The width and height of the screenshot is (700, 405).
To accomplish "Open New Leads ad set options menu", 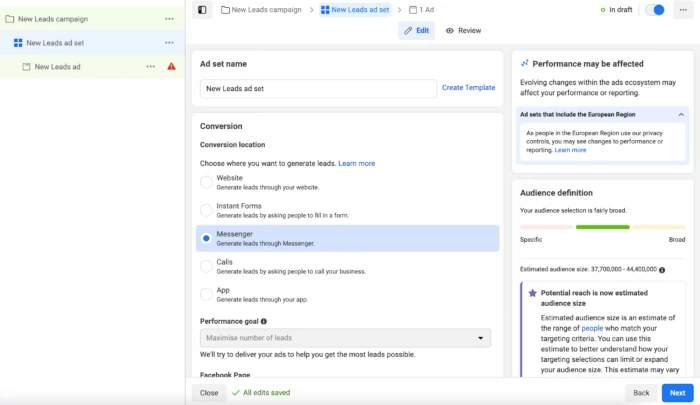I will point(169,42).
